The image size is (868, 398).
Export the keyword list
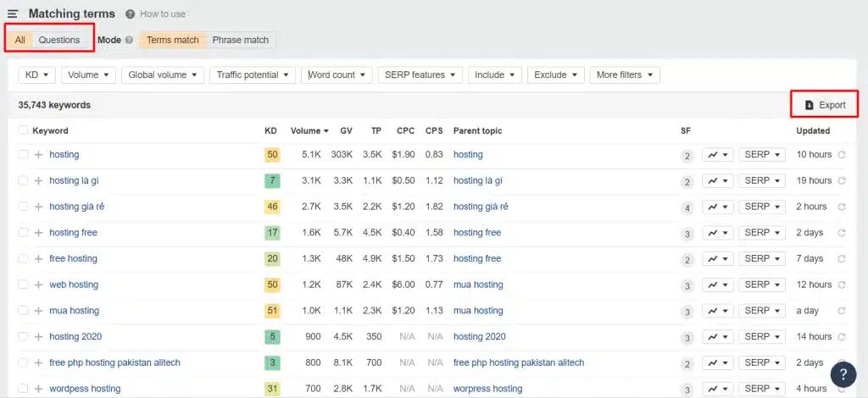pos(825,105)
